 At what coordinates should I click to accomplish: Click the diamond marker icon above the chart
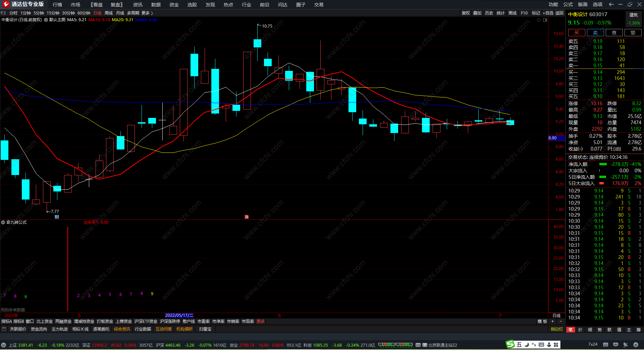tap(539, 20)
